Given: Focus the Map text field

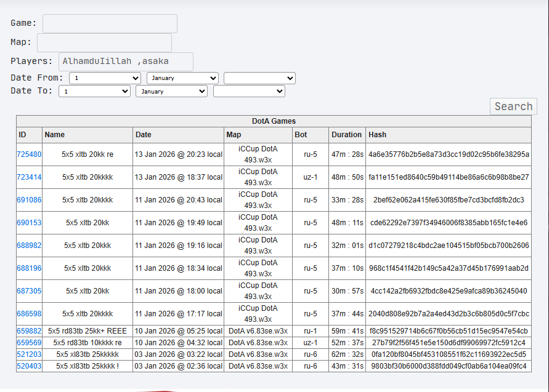Looking at the screenshot, I should pyautogui.click(x=104, y=42).
